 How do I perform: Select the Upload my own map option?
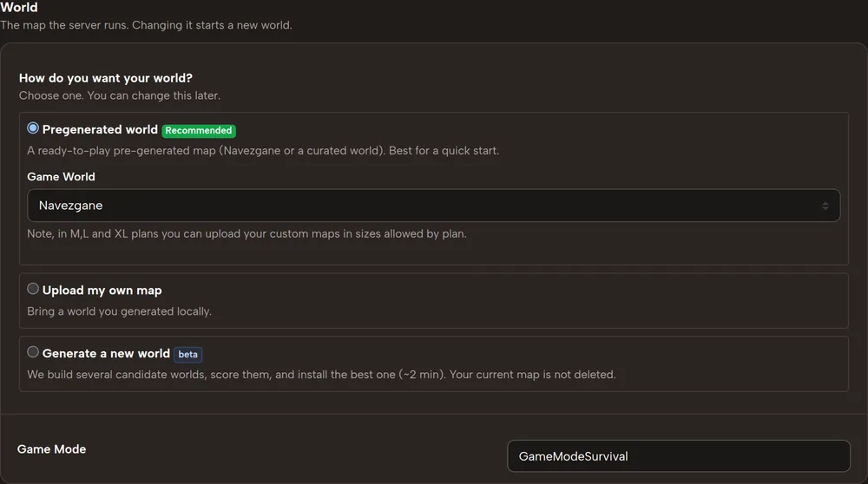tap(33, 289)
